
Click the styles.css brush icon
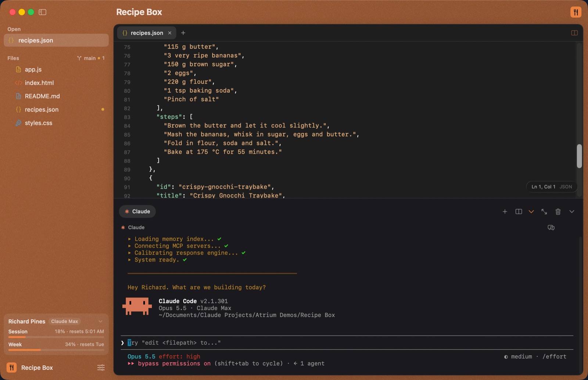point(18,123)
